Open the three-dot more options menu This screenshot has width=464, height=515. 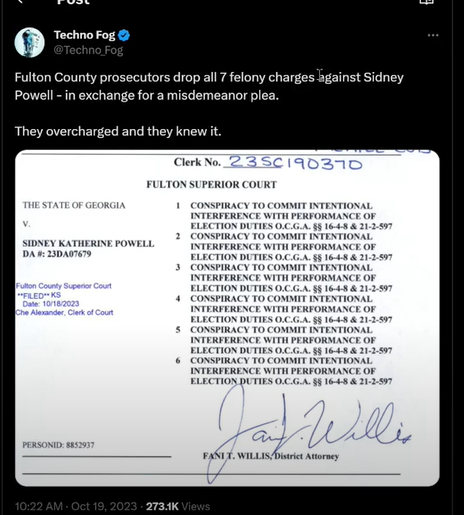pos(433,35)
